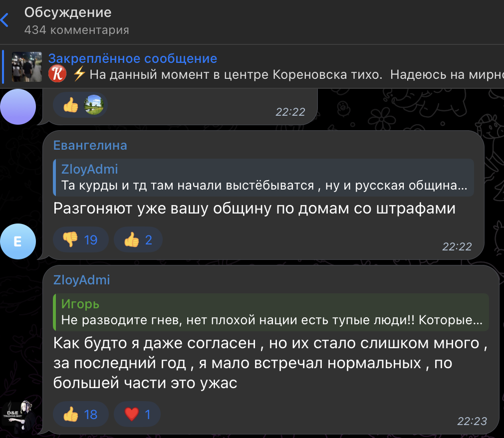Open the pinned message photo thumbnail
This screenshot has height=438, width=504.
coord(26,67)
